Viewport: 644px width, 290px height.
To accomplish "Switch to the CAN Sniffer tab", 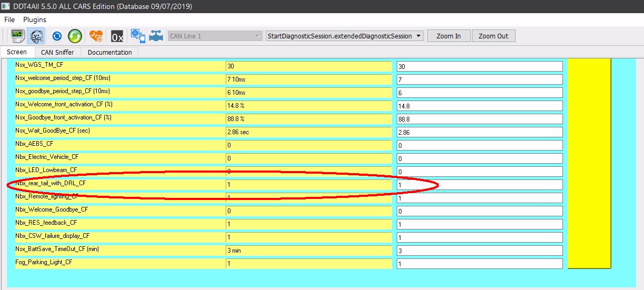I will (x=57, y=52).
